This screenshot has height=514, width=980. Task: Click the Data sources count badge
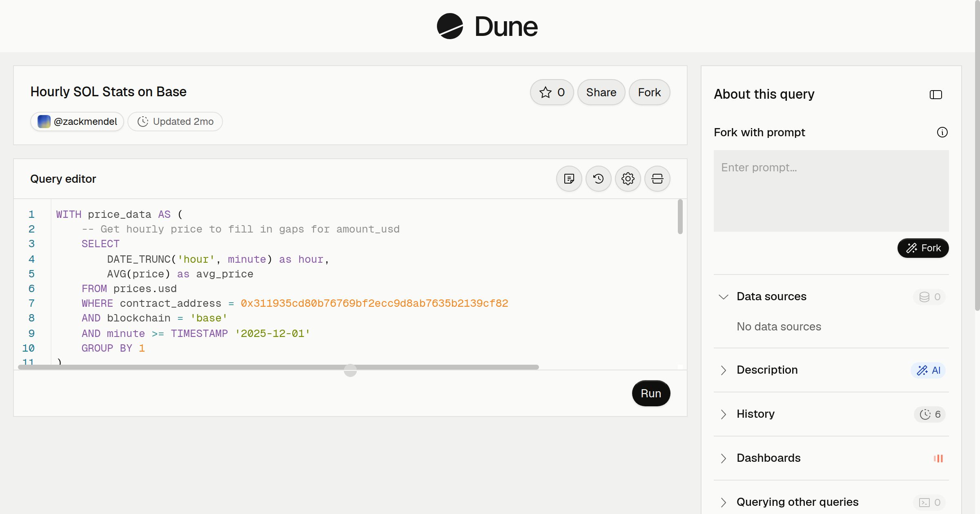pyautogui.click(x=929, y=297)
